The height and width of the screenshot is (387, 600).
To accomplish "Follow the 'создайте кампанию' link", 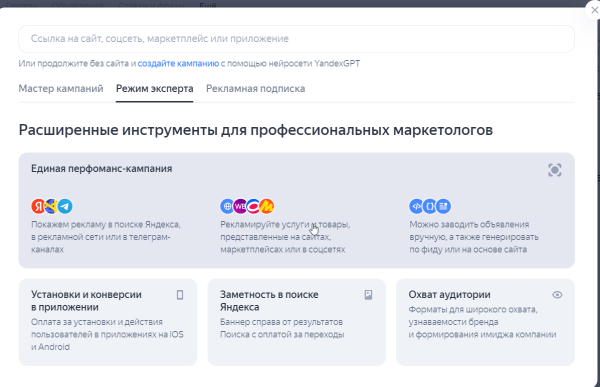I will [178, 64].
